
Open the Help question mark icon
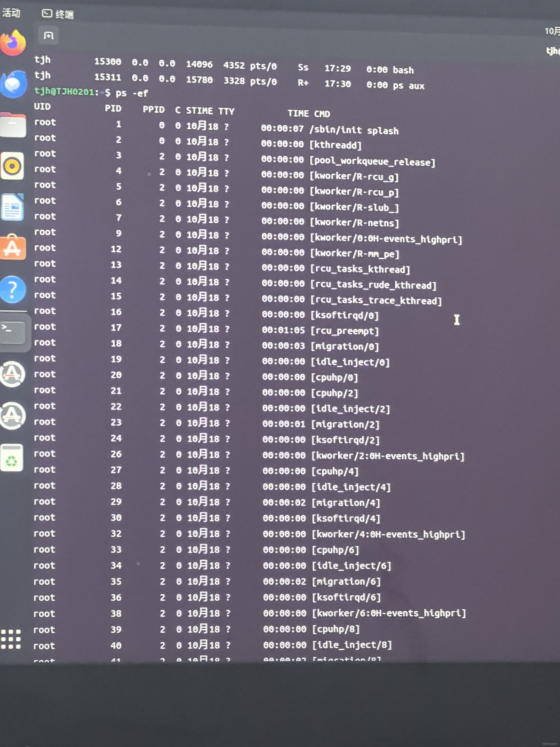[13, 289]
